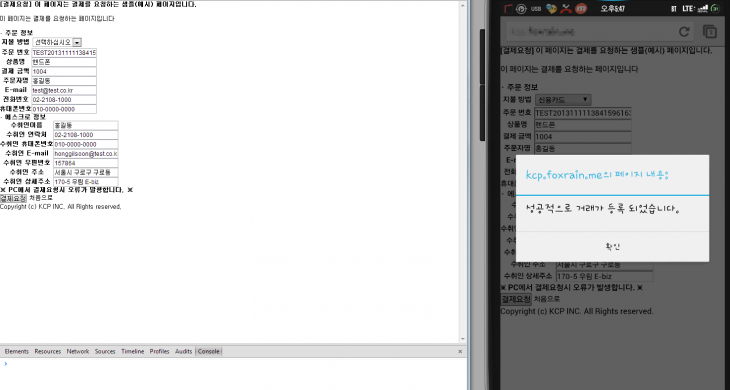Click the kcp.foxrain.me dialog title on the phone
Viewport: 730px width, 390px height.
tap(597, 175)
